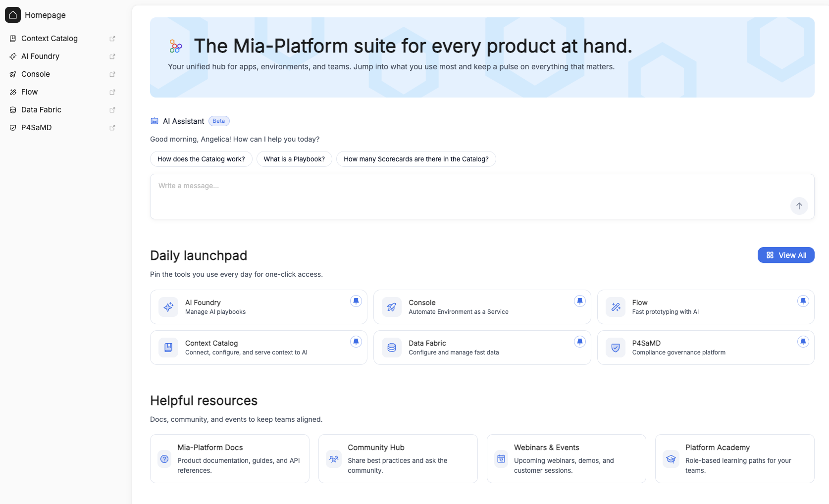Ask "How does the Catalog work?"

201,159
